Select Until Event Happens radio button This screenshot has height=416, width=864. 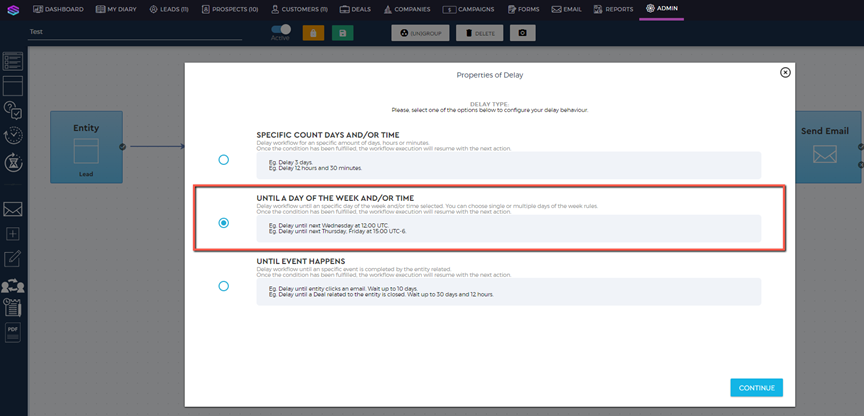[223, 287]
